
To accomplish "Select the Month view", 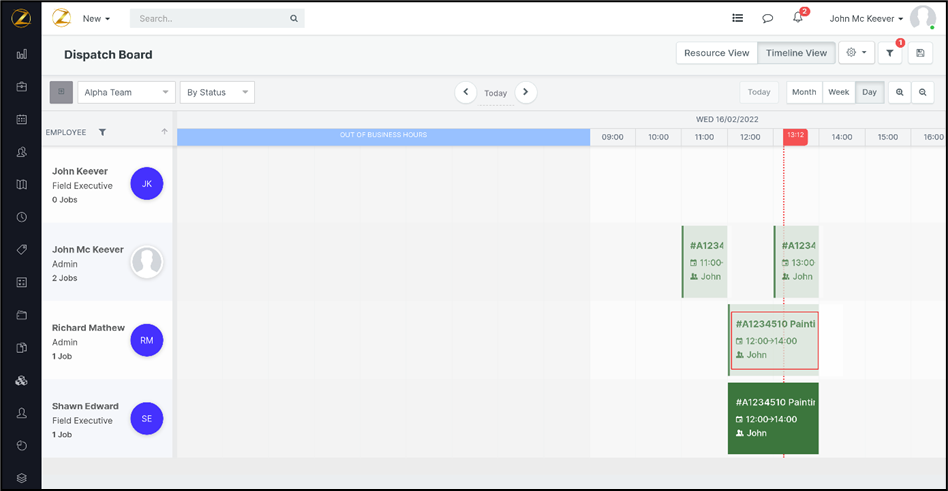I will coord(804,93).
